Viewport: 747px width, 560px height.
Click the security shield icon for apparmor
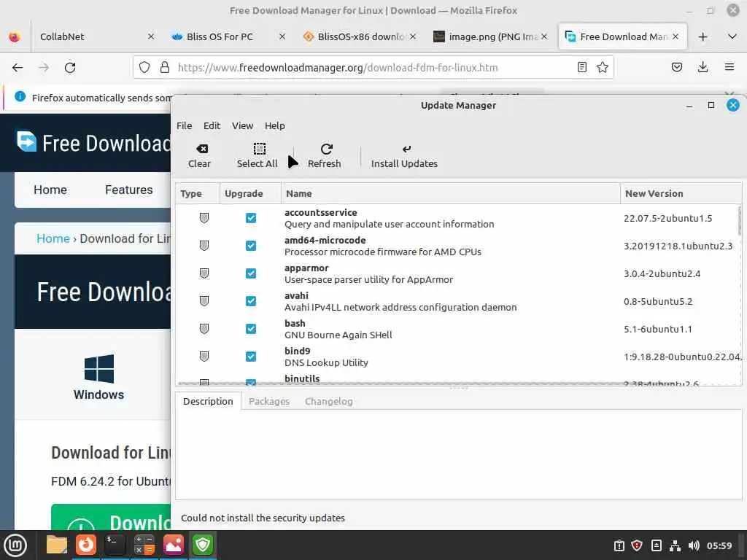pos(204,273)
